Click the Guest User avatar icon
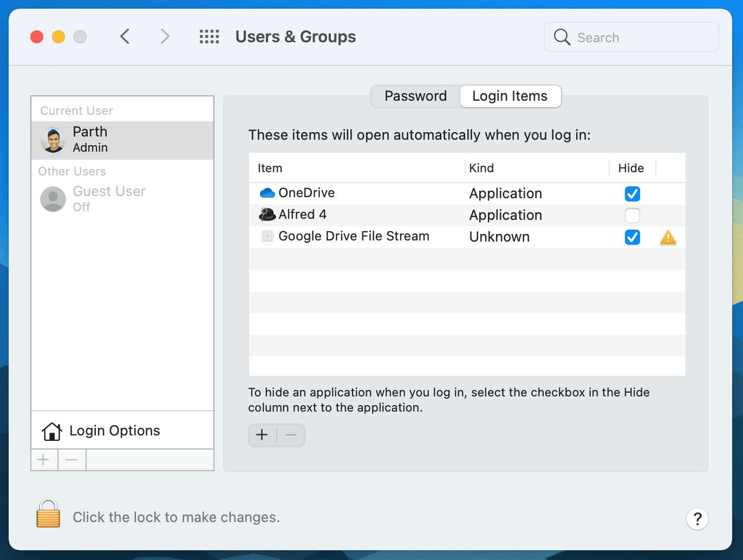 click(53, 199)
